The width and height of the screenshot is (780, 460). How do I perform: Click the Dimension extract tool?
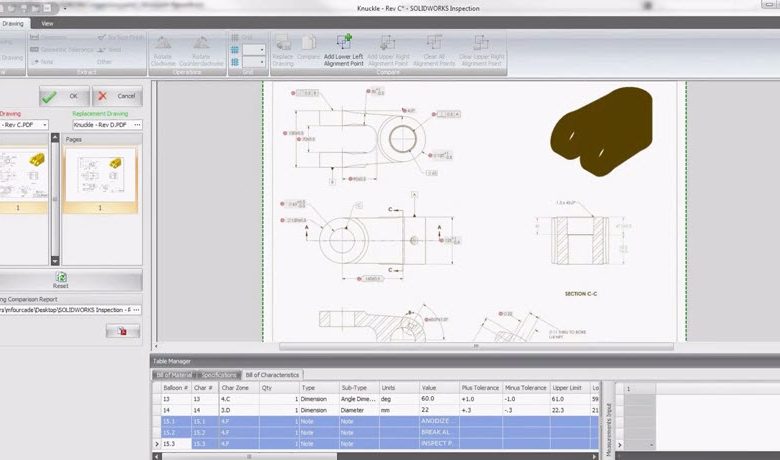48,37
